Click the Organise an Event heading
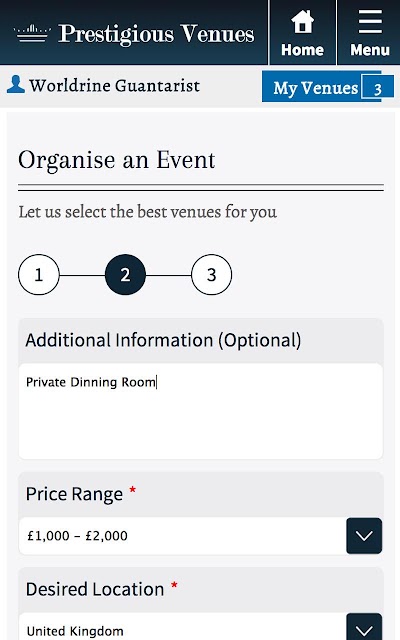Viewport: 400px width, 640px height. (x=116, y=160)
